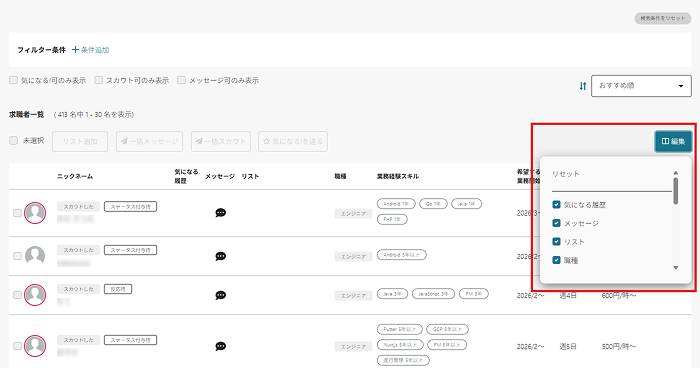Viewport: 700px width, 368px height.
Task: Click the 気になる履歴 column header
Action: 186,176
